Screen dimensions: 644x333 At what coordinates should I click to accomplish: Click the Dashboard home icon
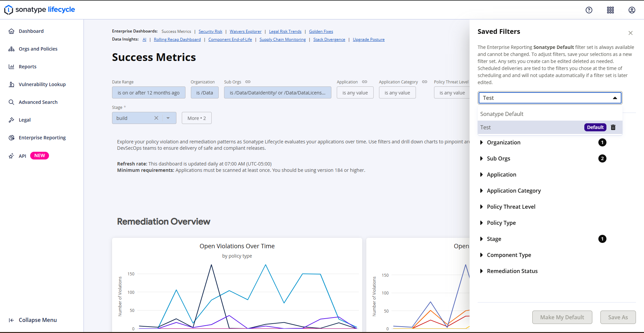coord(11,31)
